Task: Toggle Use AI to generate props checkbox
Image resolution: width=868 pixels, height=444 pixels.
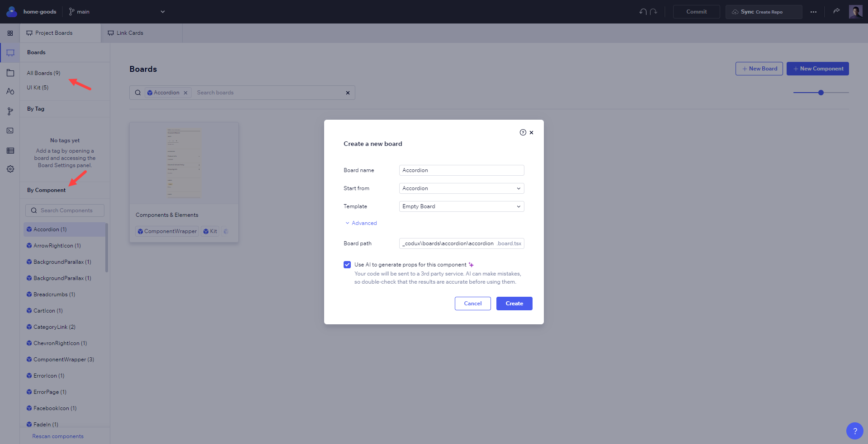Action: click(347, 265)
